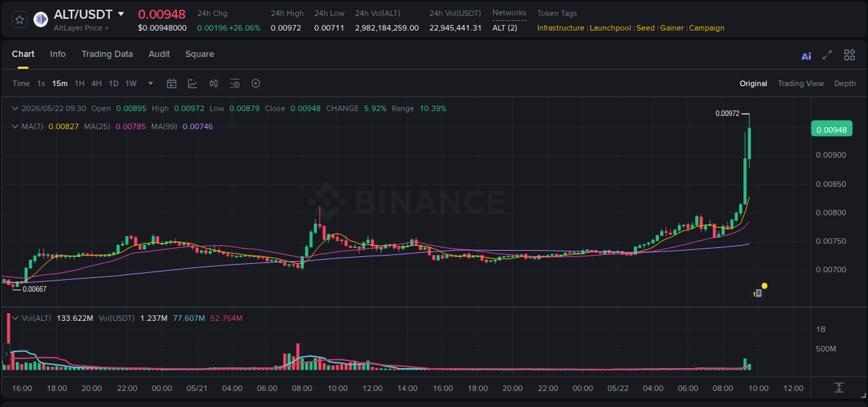Click the 24h Vol(USDT) value
Screen dimensions: 868x407
coord(456,28)
